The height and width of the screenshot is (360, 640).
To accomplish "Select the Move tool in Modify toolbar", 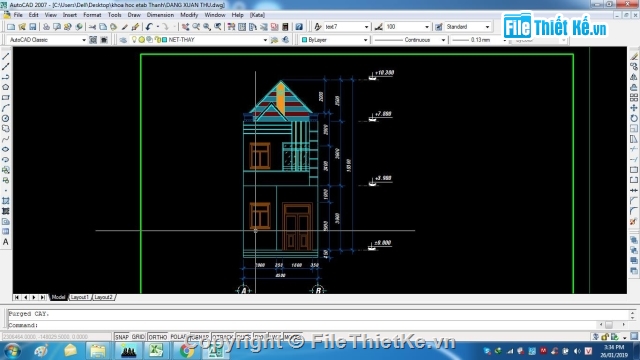I will [x=633, y=108].
